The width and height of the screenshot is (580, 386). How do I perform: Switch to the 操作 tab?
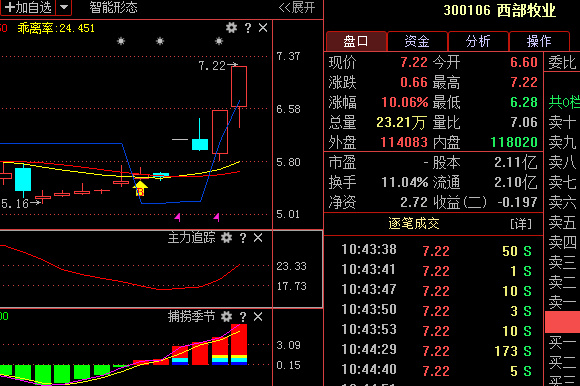[x=539, y=41]
